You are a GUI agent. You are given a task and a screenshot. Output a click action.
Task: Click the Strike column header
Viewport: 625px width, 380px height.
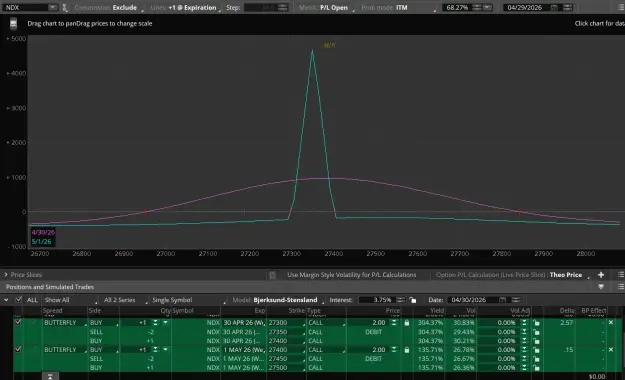297,311
